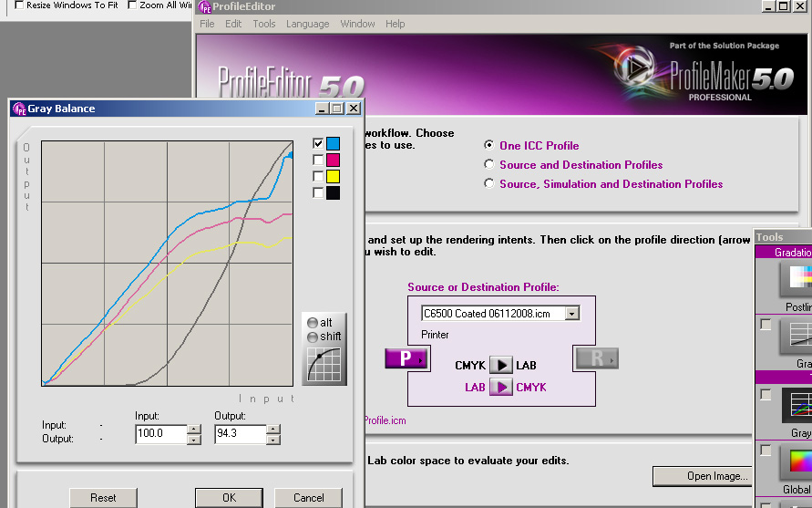Select One ICC Profile option
Image resolution: width=812 pixels, height=508 pixels.
tap(488, 145)
